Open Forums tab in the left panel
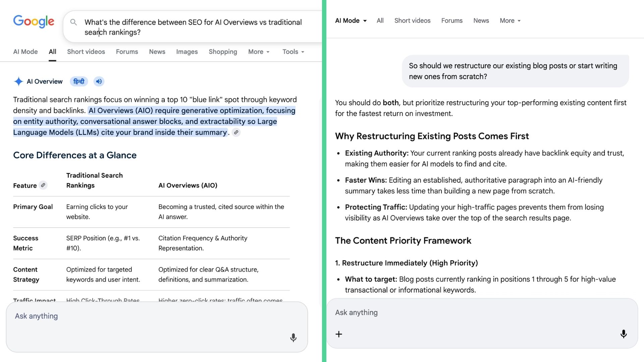The image size is (644, 362). pos(127,52)
